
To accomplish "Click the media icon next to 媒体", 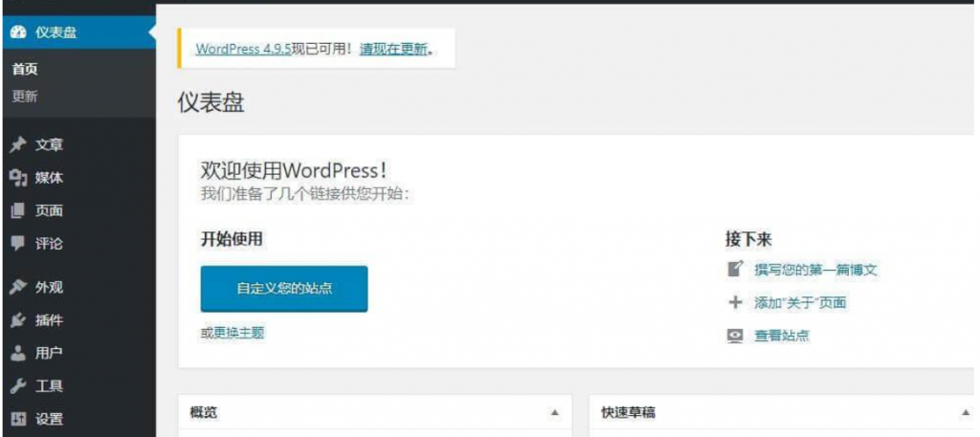I will [x=19, y=178].
